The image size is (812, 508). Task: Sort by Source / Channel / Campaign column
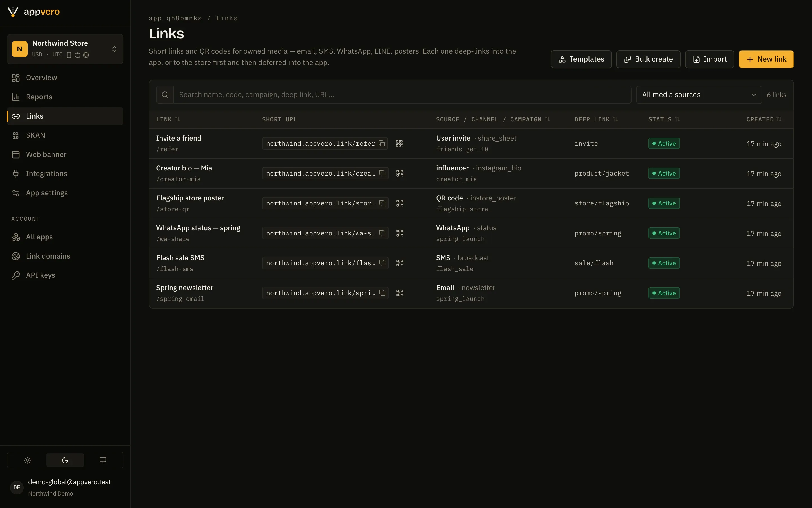click(x=493, y=119)
